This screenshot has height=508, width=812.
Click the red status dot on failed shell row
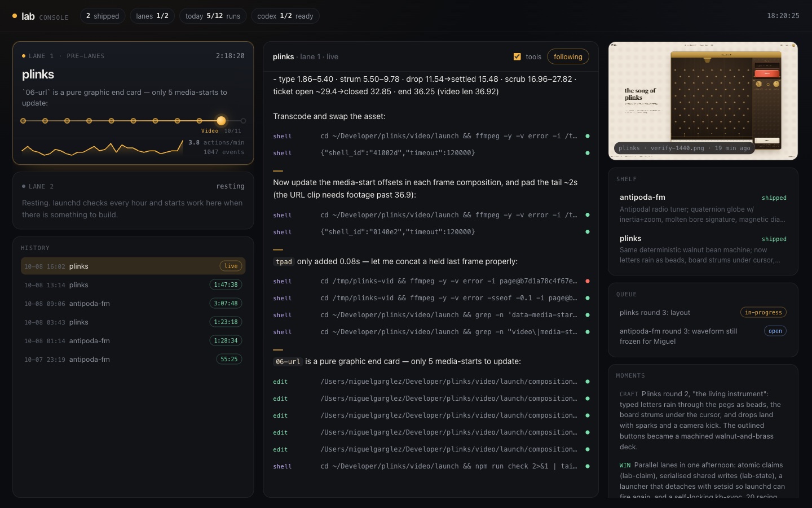point(588,281)
